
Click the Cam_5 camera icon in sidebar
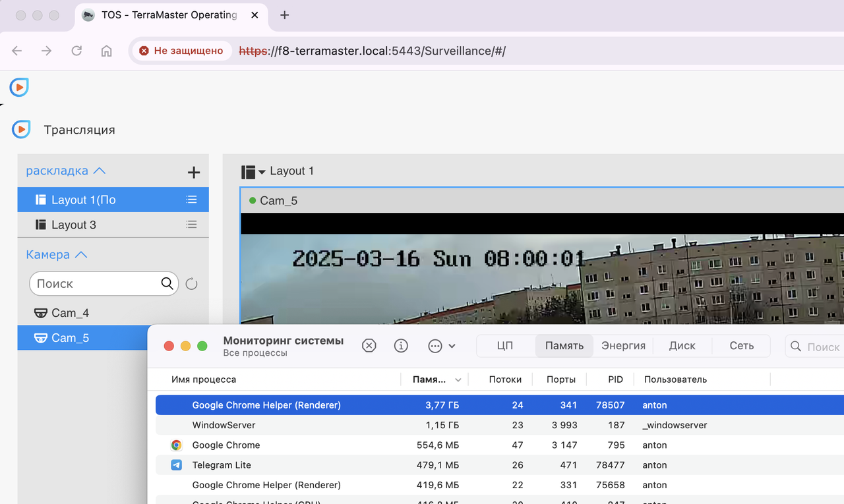click(x=41, y=338)
